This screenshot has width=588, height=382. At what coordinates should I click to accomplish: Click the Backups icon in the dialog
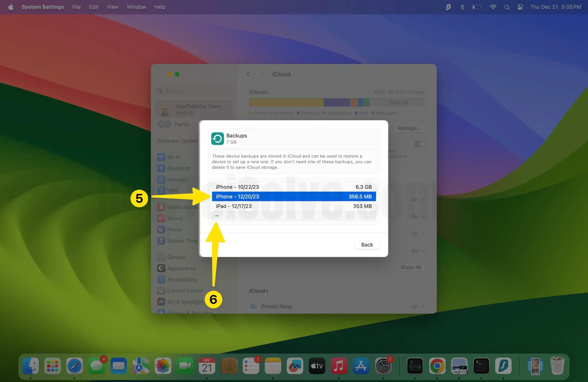[218, 138]
